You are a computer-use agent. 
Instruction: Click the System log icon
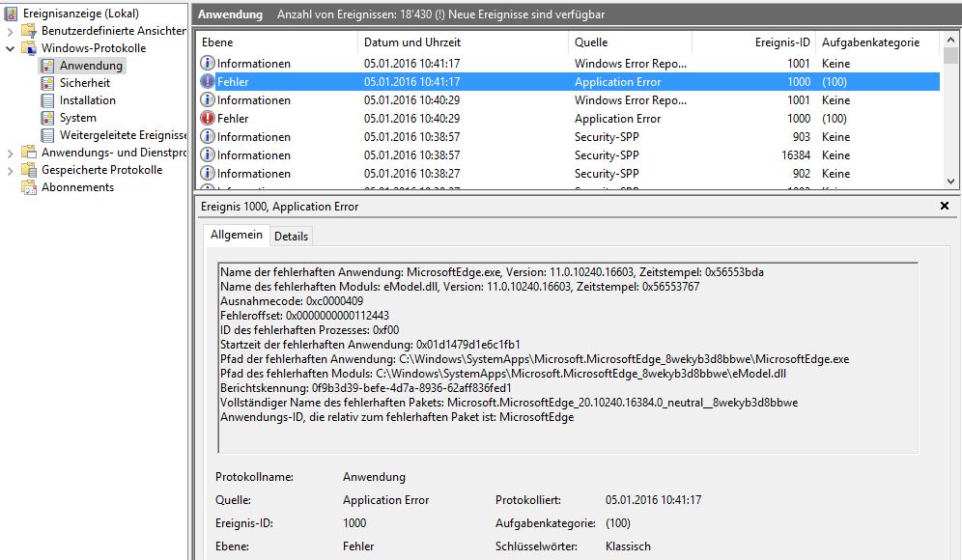(x=48, y=118)
